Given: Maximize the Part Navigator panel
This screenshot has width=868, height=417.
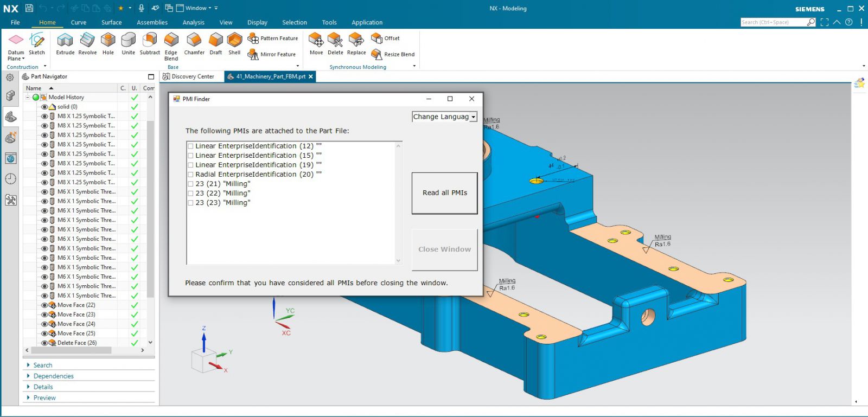Looking at the screenshot, I should 151,76.
